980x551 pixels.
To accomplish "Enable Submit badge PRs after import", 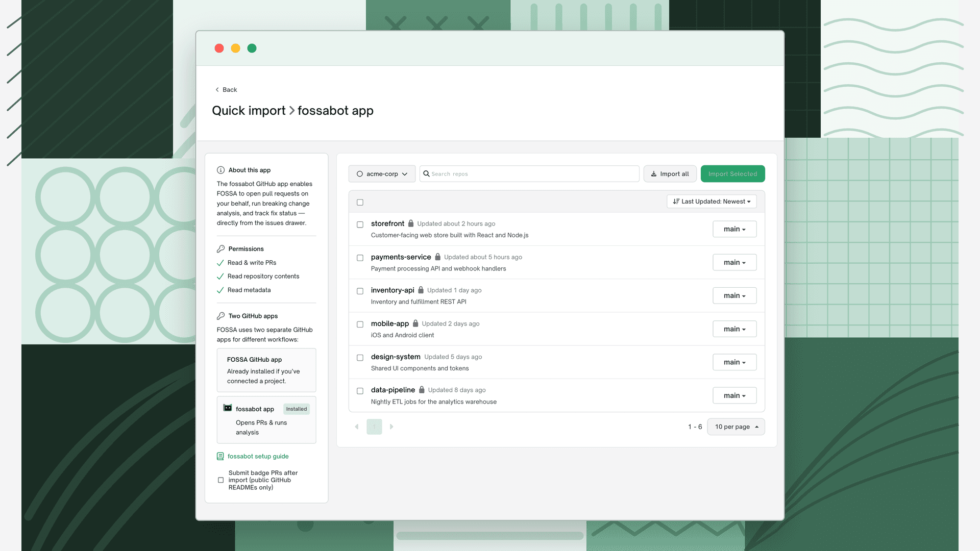I will (x=220, y=480).
